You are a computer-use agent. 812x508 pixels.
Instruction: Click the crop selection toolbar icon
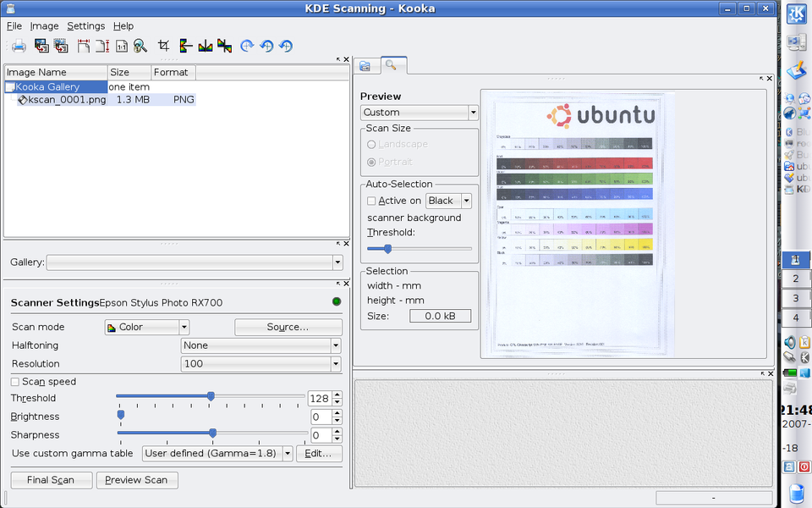[163, 46]
